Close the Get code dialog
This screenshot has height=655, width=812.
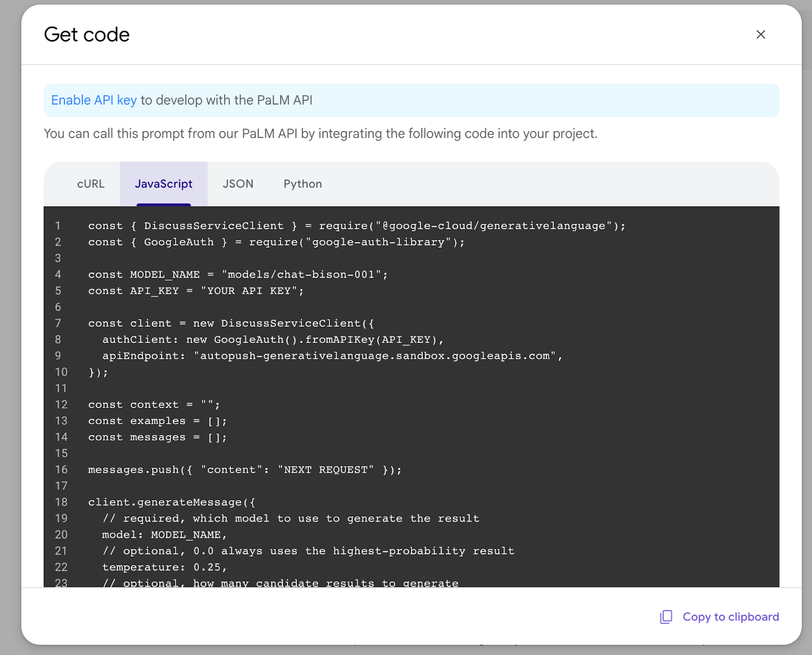coord(761,34)
